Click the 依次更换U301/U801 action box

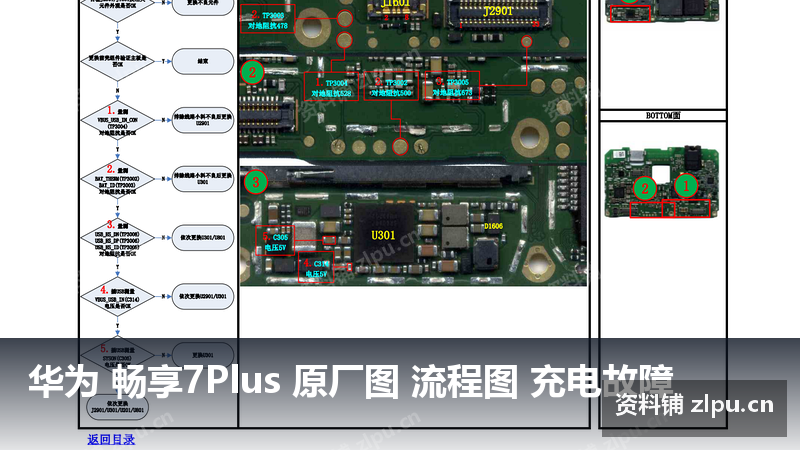(x=203, y=238)
